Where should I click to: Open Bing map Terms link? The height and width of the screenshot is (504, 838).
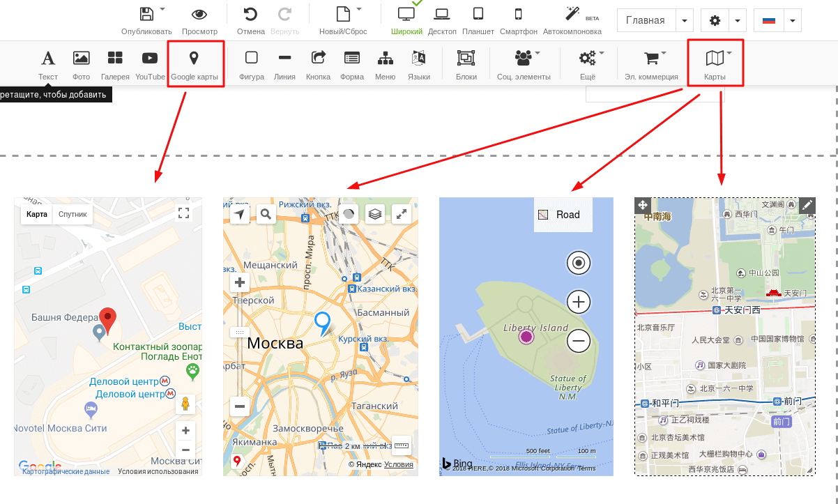(x=587, y=468)
